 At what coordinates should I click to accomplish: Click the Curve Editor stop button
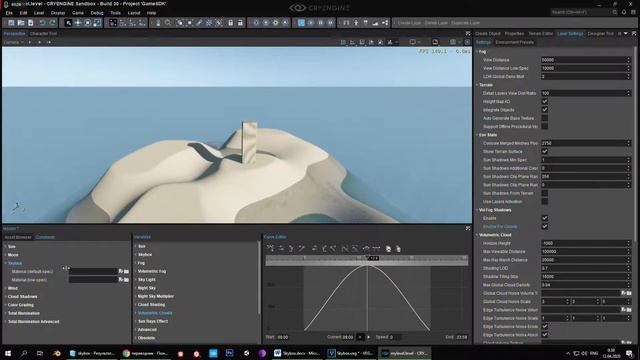(360, 337)
